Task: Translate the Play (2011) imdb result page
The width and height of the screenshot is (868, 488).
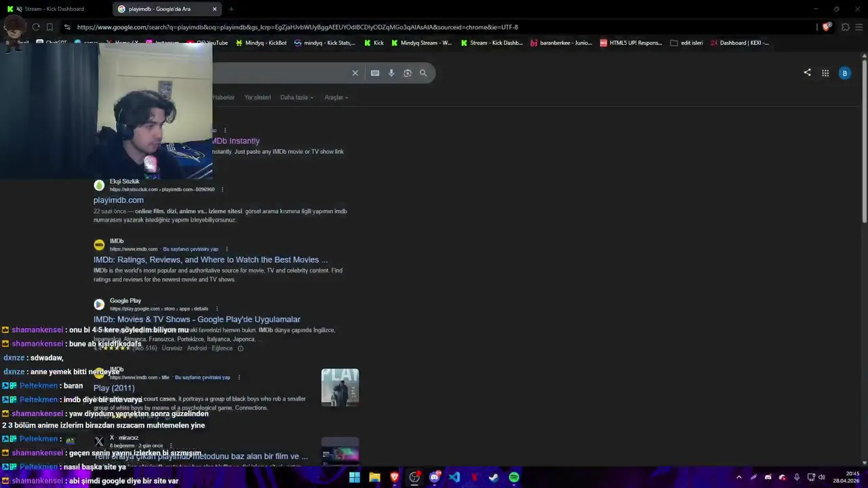Action: (203, 378)
